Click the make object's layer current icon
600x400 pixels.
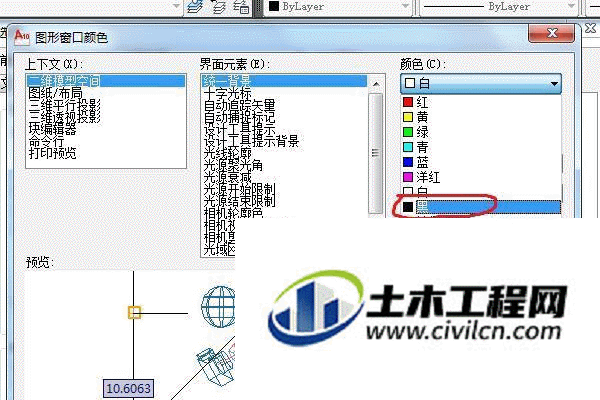[x=195, y=7]
